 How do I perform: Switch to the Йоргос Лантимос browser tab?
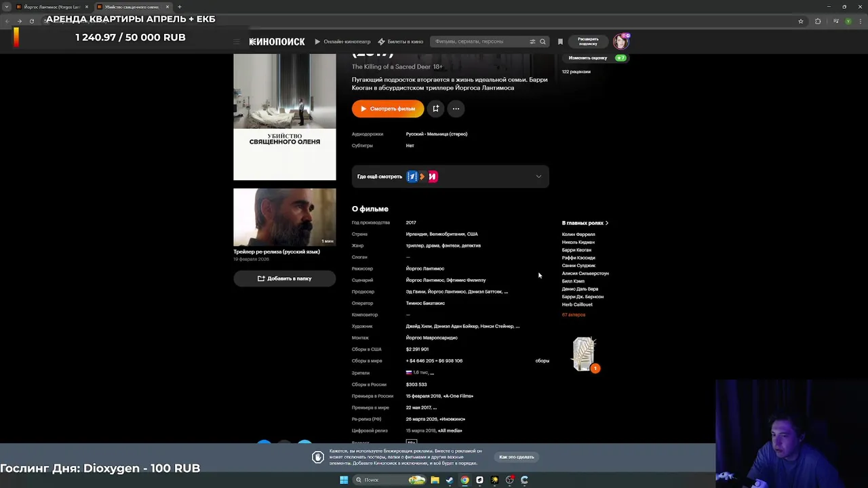(52, 7)
